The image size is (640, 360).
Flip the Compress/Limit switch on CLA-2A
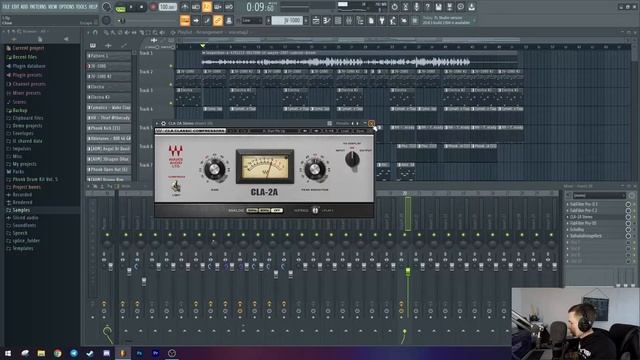(176, 187)
